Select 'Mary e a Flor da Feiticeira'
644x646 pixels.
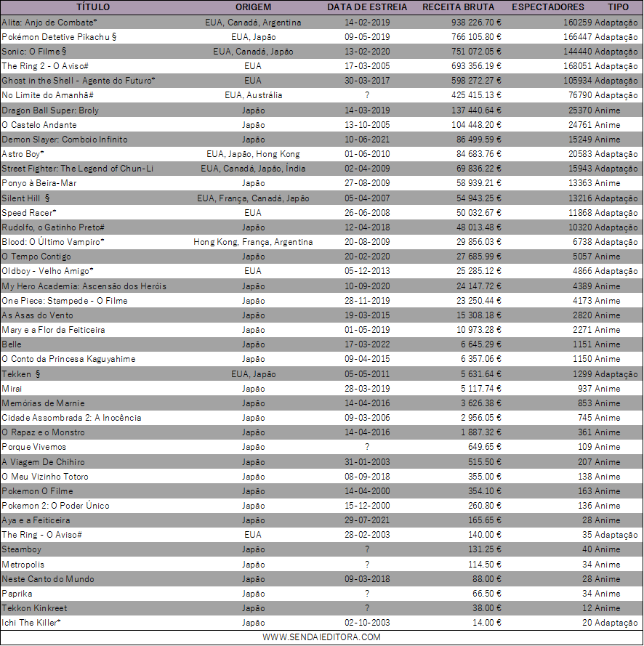click(53, 330)
